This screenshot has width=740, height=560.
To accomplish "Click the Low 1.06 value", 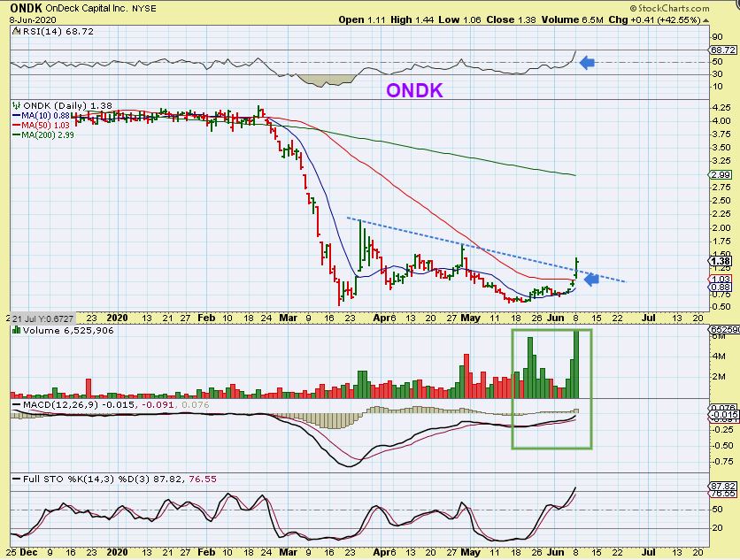I will click(459, 19).
